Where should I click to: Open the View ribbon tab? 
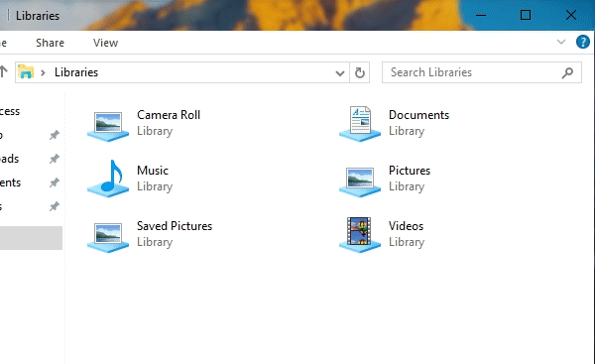click(105, 43)
